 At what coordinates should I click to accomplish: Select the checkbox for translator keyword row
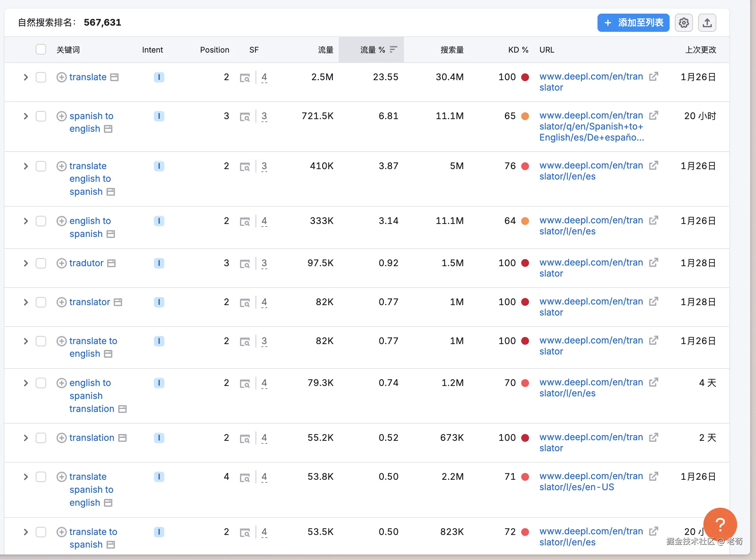pos(41,302)
